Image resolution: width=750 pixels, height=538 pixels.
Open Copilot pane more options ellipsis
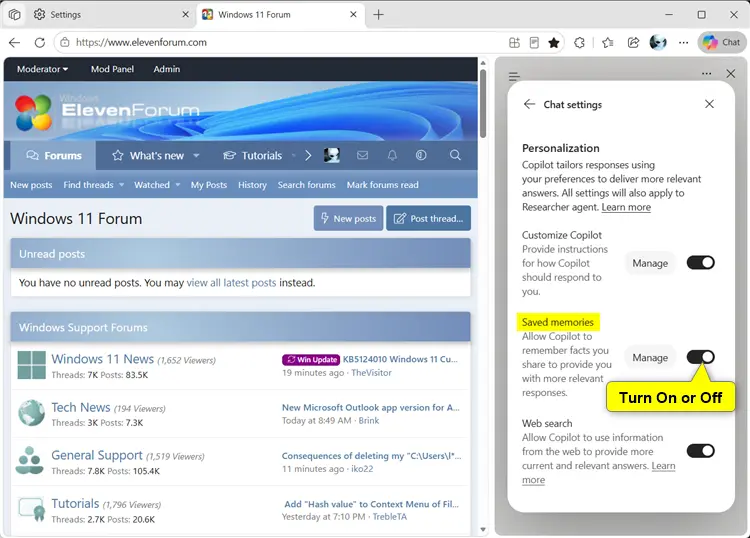tap(706, 74)
